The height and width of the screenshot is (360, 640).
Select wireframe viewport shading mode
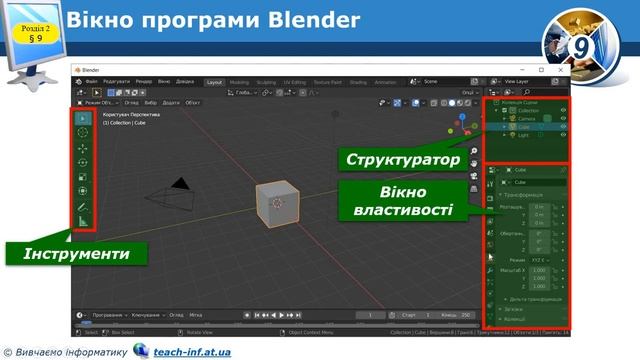point(444,103)
